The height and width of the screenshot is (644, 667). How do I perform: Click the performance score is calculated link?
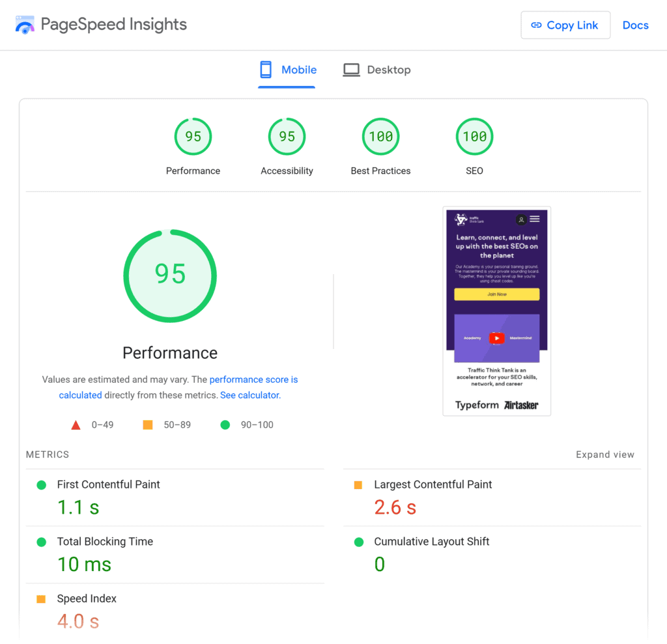click(x=253, y=380)
